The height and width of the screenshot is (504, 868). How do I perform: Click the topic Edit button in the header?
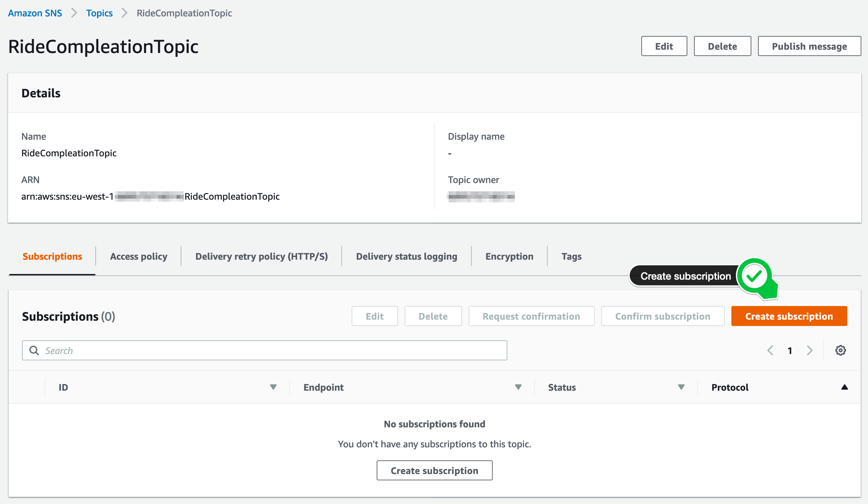click(664, 46)
